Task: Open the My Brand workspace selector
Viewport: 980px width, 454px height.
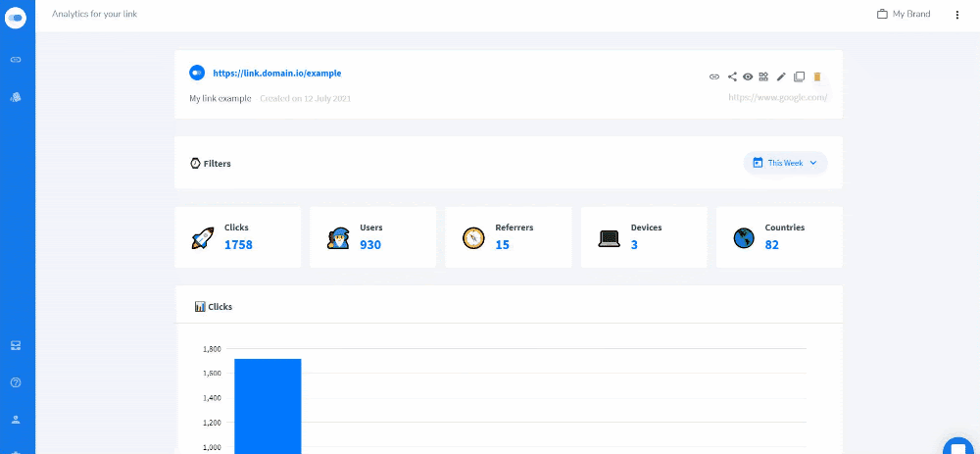Action: click(x=904, y=15)
